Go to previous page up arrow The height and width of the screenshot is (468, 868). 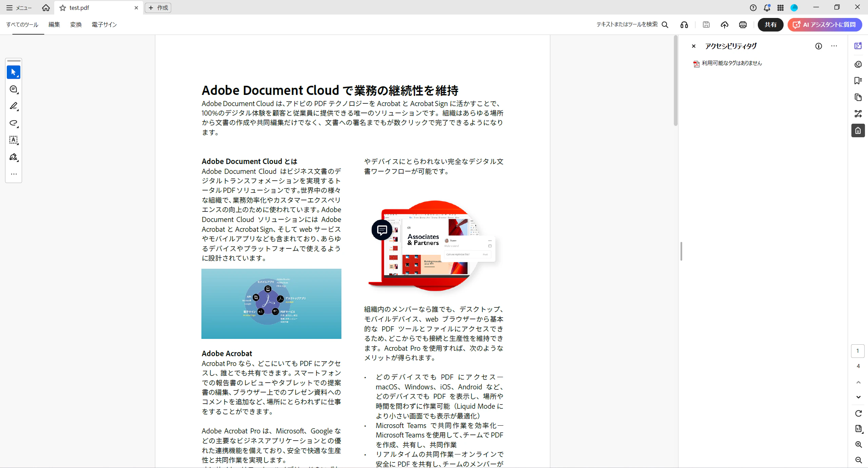coord(859,383)
